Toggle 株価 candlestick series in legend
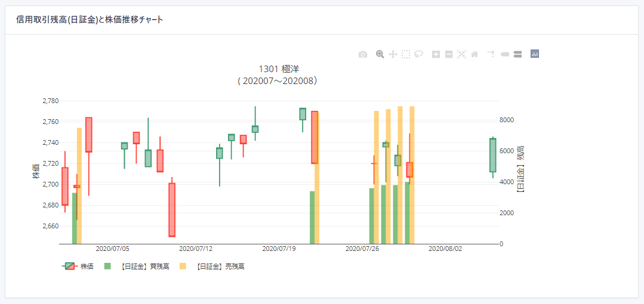The width and height of the screenshot is (644, 304). click(x=87, y=266)
